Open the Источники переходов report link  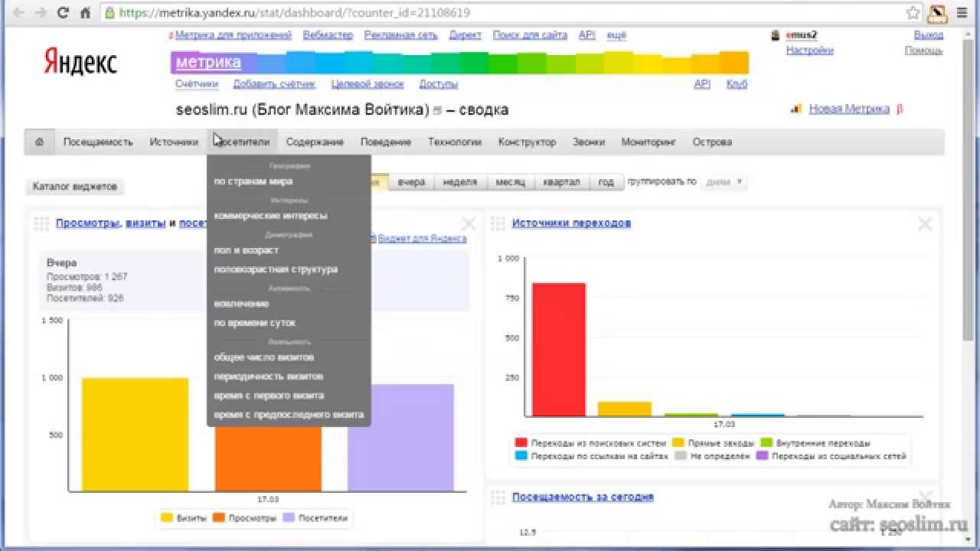(571, 223)
